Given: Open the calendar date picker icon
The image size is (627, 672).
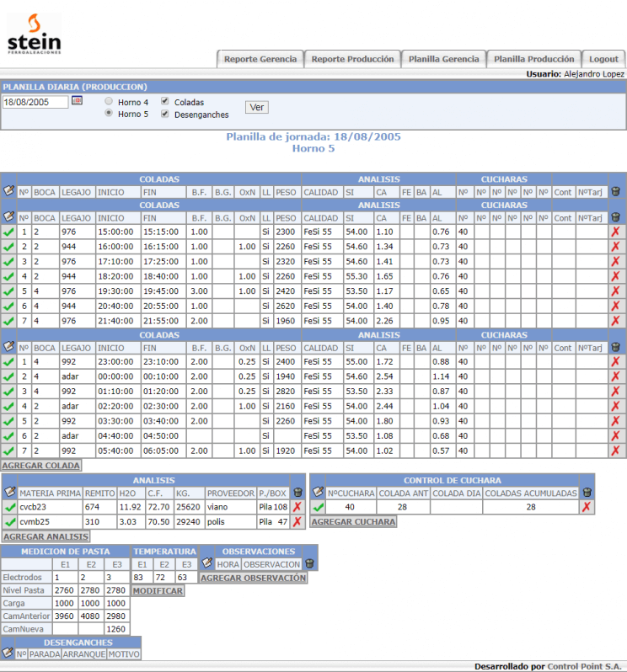Looking at the screenshot, I should (78, 101).
